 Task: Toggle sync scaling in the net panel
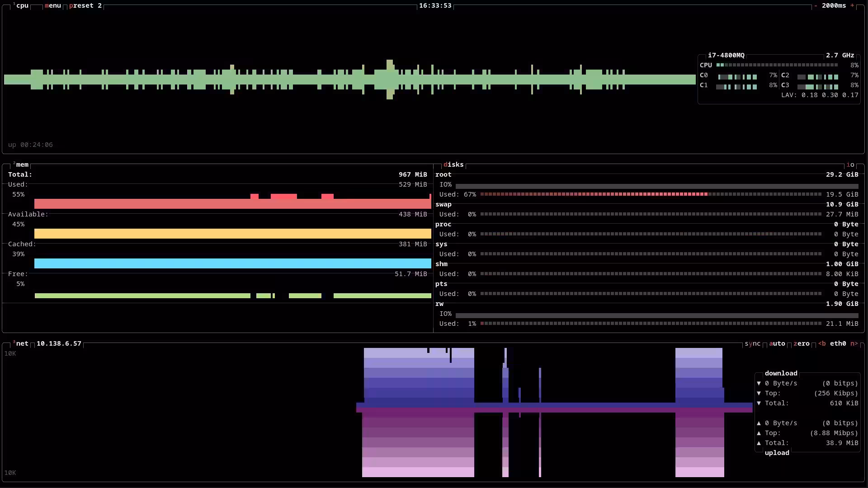click(x=753, y=343)
